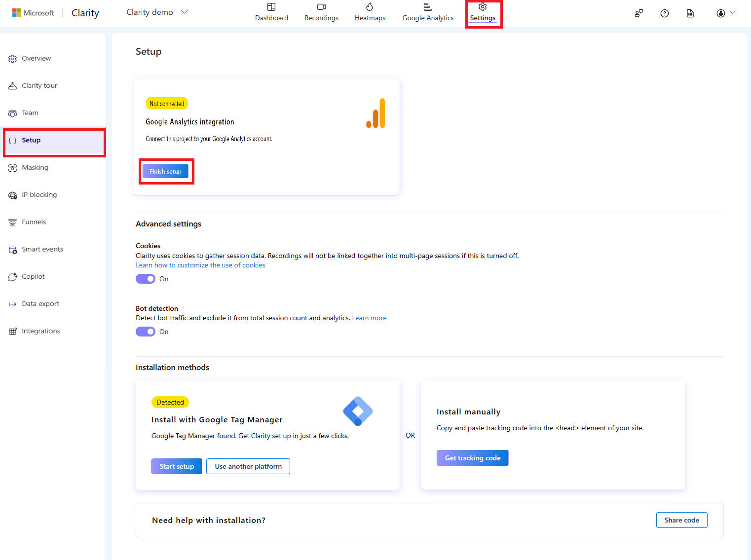Click the Google Analytics bars icon
Screen dimensions: 751x560
point(428,7)
